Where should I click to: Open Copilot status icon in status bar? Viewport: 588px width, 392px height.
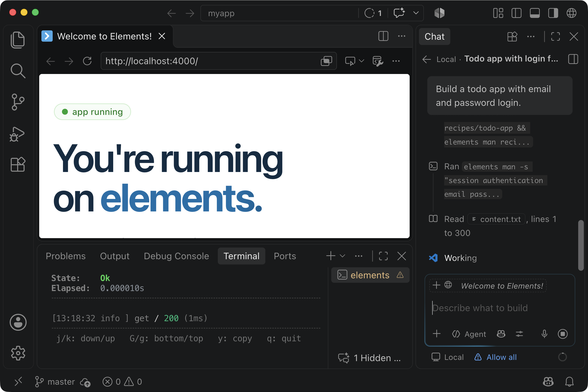(548, 381)
